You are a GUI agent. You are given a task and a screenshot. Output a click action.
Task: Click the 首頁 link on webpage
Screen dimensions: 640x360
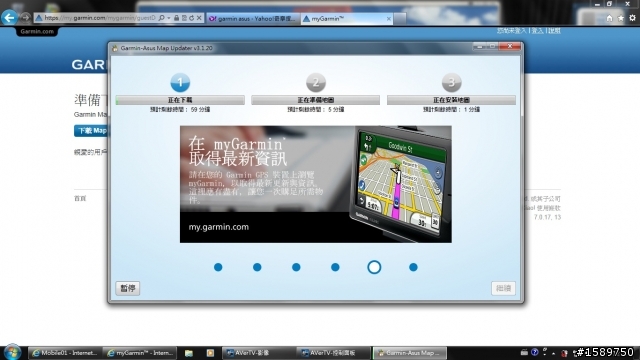click(x=80, y=198)
